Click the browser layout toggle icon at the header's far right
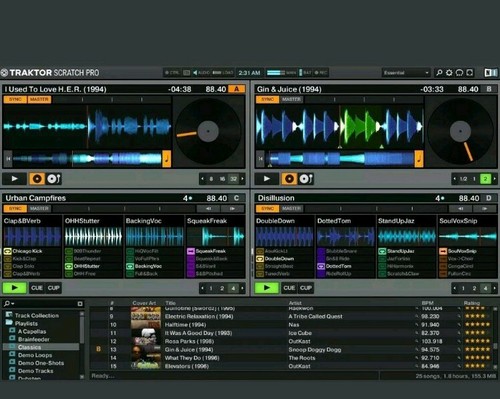 490,73
